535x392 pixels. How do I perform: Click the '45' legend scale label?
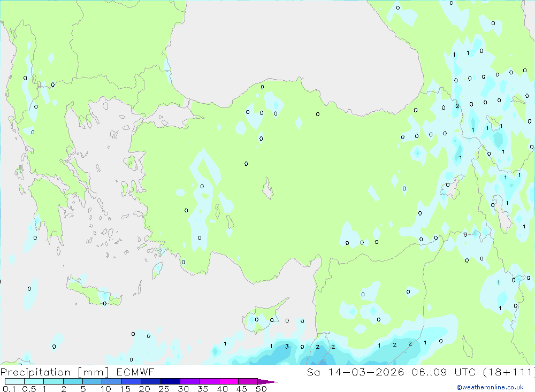[x=242, y=389]
